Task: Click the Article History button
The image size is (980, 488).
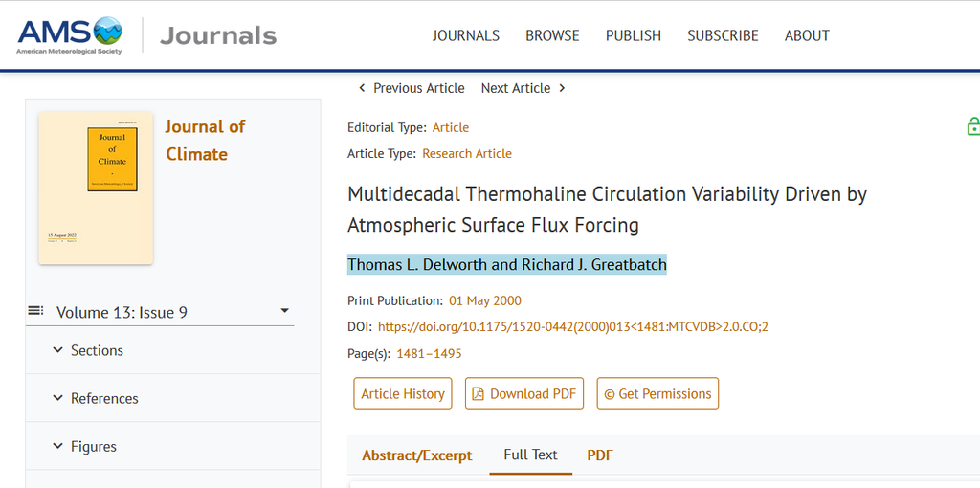Action: [403, 393]
